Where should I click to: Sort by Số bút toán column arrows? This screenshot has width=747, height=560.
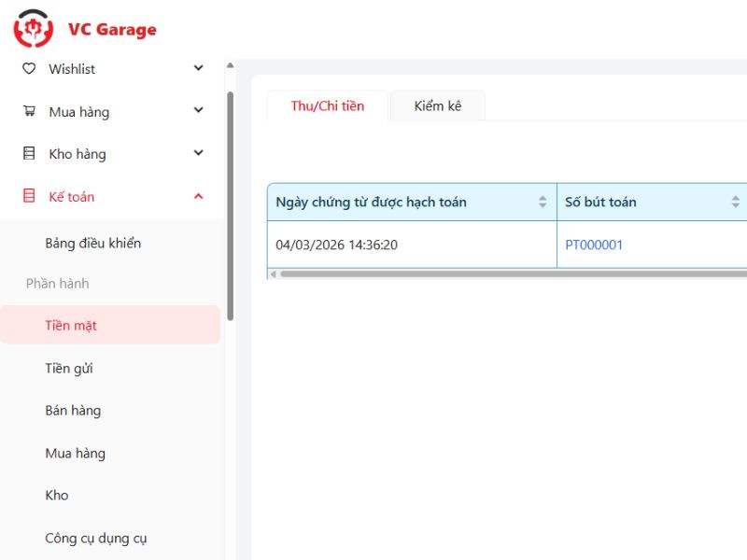737,203
